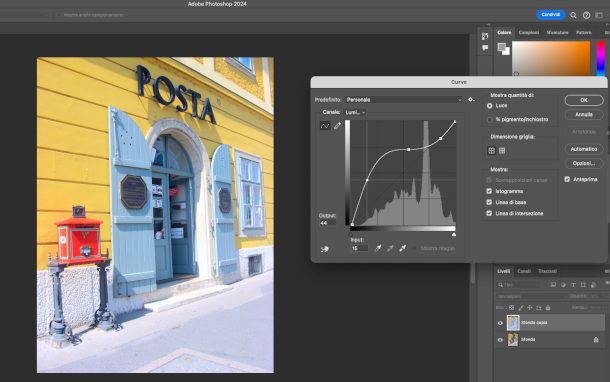Click the white point slider under the curve
The width and height of the screenshot is (610, 382).
(x=454, y=234)
